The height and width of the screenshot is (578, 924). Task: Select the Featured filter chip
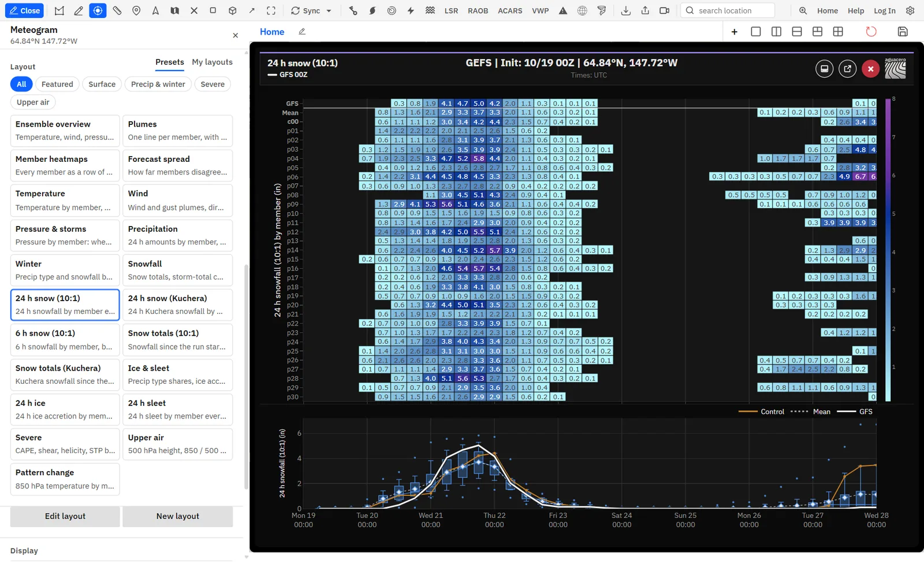tap(57, 84)
